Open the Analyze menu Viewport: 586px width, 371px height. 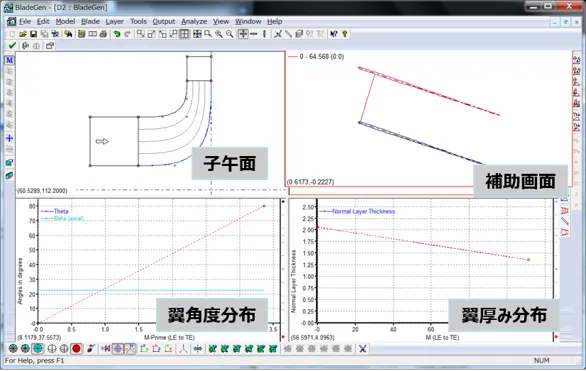(x=194, y=21)
